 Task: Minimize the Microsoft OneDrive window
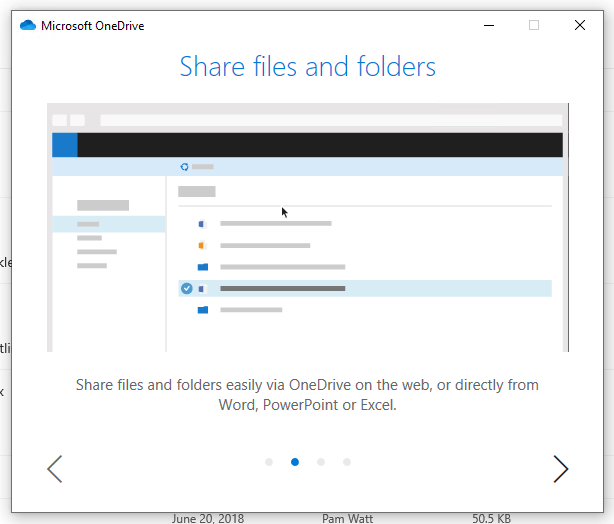[x=489, y=25]
